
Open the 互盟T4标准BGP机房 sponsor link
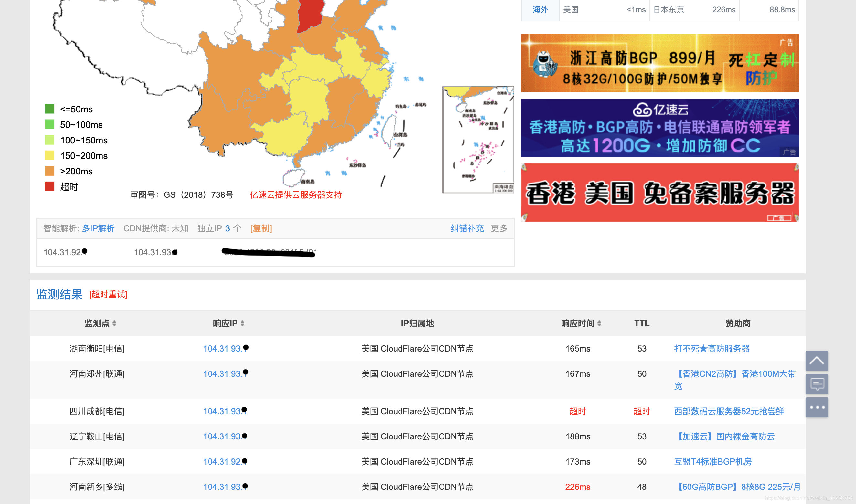[712, 461]
